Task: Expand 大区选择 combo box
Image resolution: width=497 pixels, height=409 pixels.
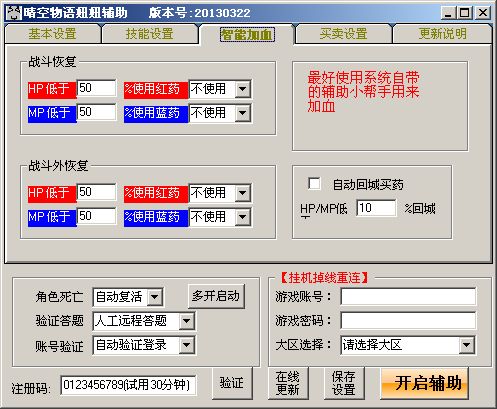Action: coord(466,345)
